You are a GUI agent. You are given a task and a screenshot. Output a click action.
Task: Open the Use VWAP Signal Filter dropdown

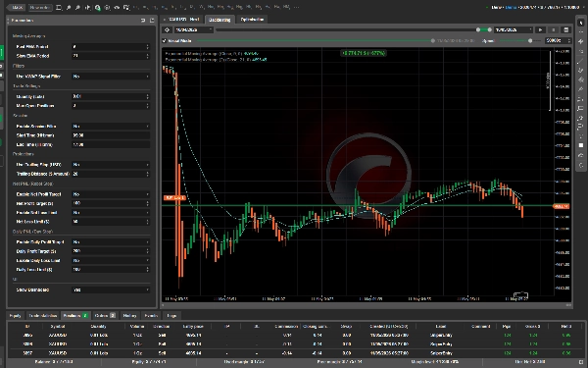(x=111, y=77)
